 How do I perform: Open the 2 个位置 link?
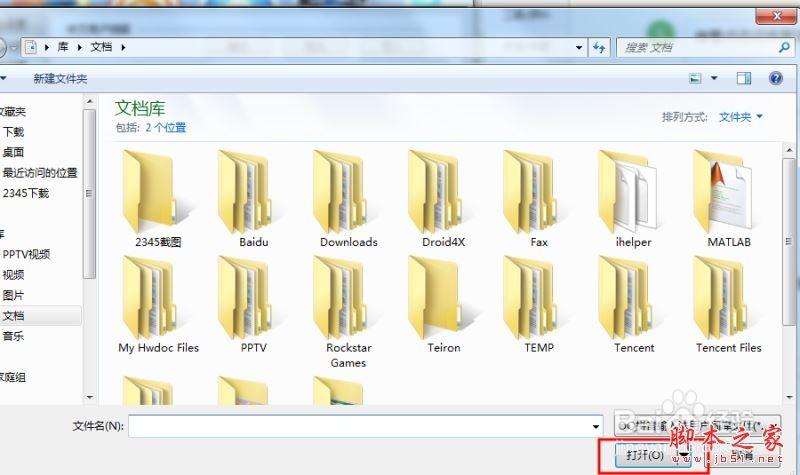point(165,128)
